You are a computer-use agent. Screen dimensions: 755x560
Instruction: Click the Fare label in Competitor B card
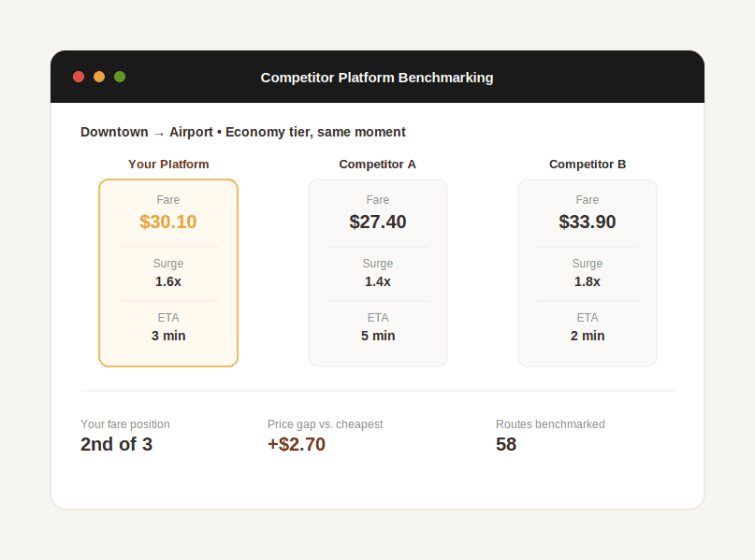(x=588, y=200)
